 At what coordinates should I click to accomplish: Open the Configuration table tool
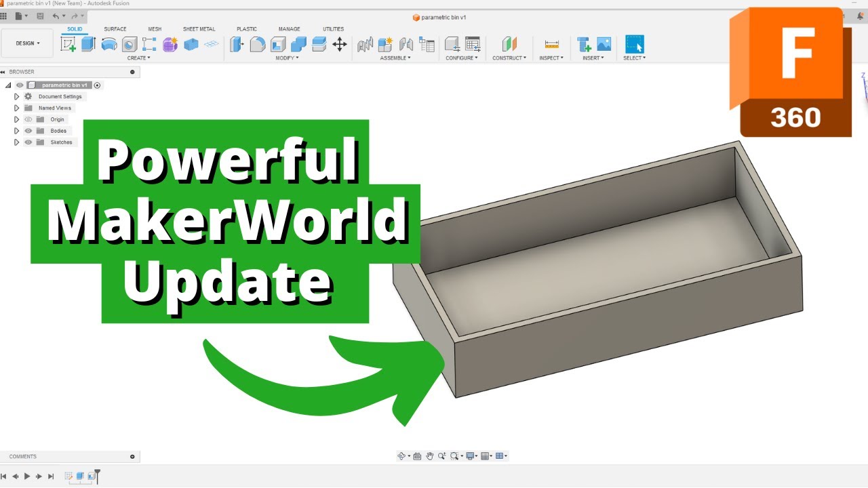click(x=473, y=45)
